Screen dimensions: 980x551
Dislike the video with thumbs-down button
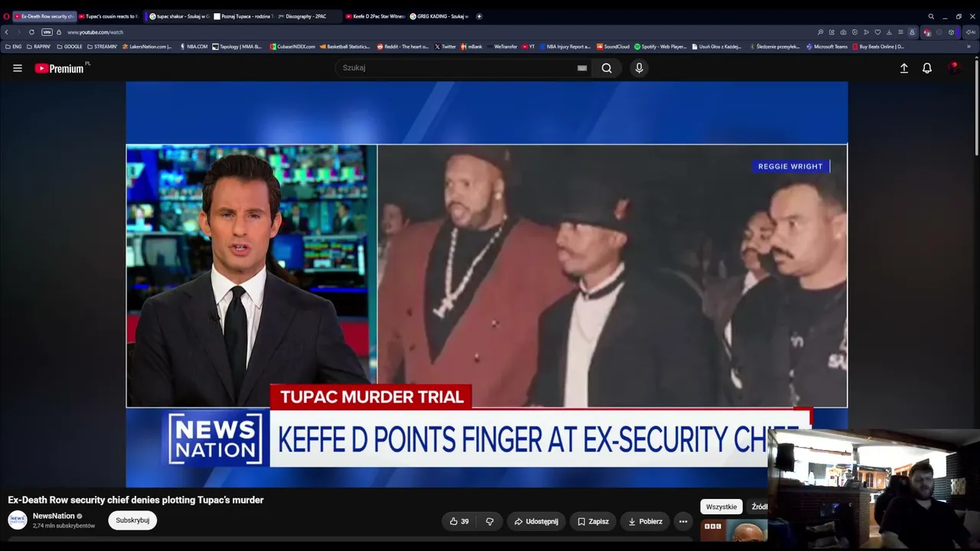point(489,522)
